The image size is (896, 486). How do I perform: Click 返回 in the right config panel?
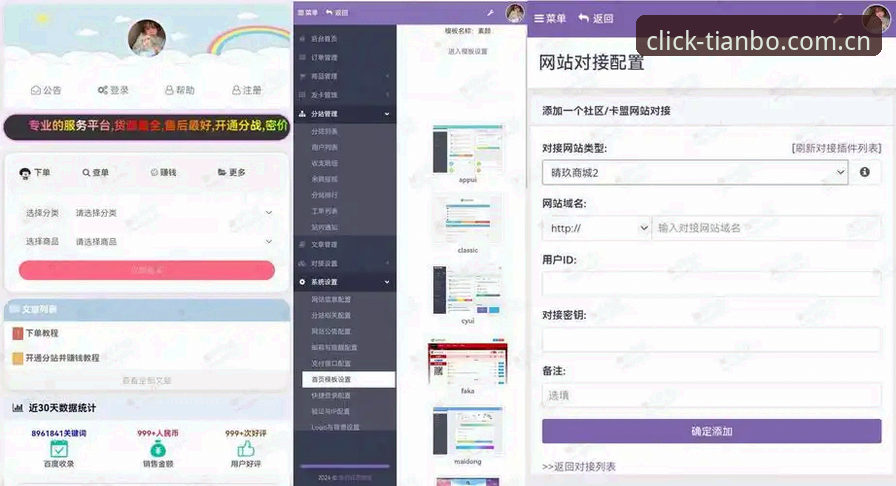pos(595,18)
